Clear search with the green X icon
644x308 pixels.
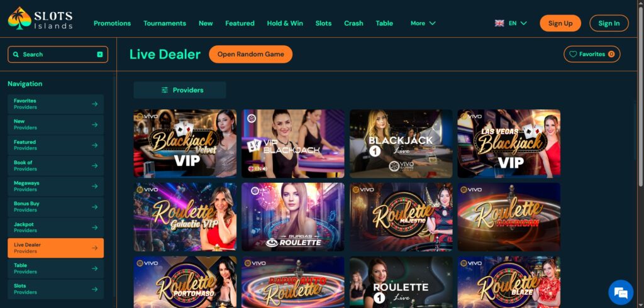pos(100,54)
